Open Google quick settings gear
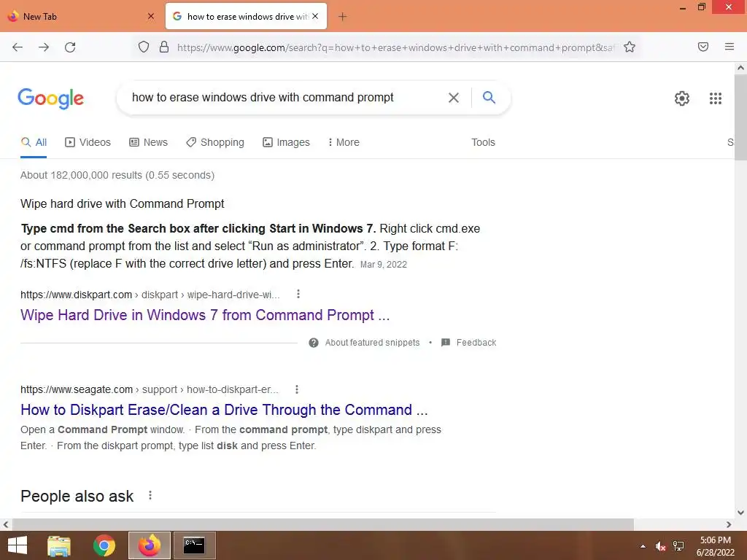The image size is (747, 560). 682,98
